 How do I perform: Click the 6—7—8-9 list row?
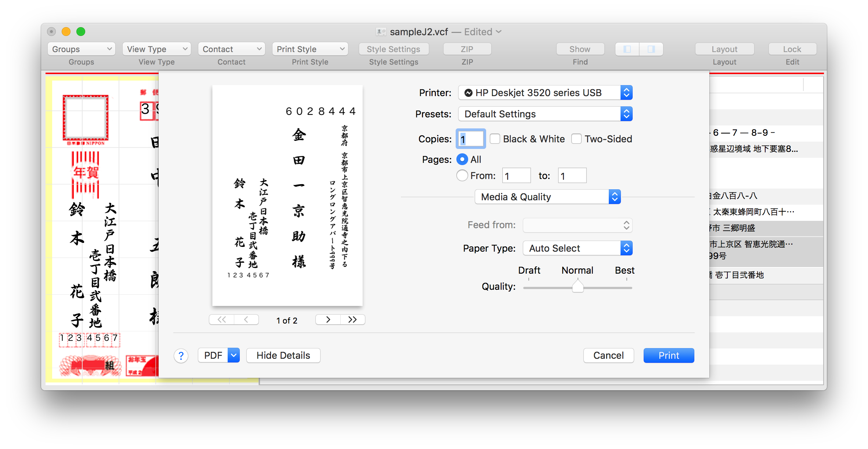click(766, 133)
